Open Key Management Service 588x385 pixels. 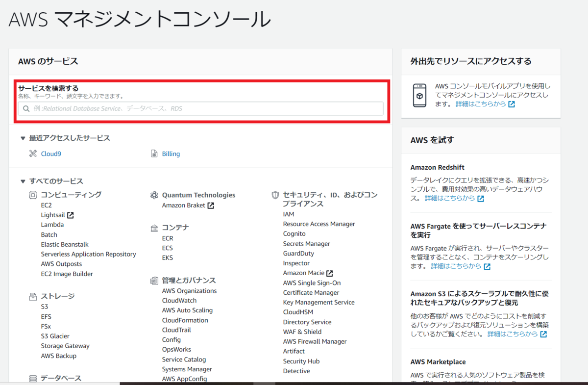point(319,302)
